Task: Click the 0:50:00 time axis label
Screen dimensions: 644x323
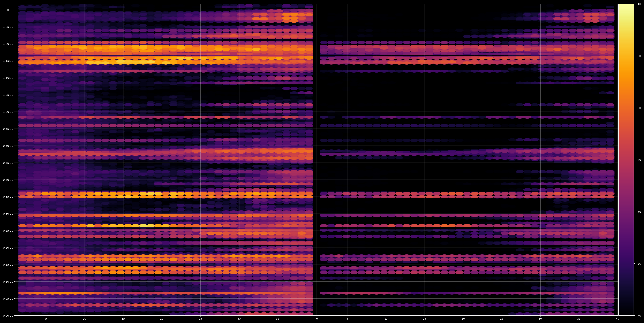Action: [x=8, y=146]
